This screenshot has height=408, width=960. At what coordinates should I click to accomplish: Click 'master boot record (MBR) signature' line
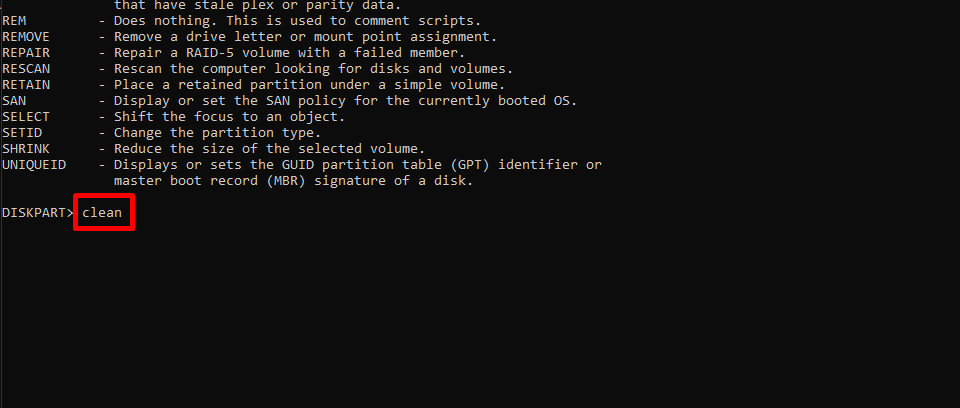[x=294, y=181]
